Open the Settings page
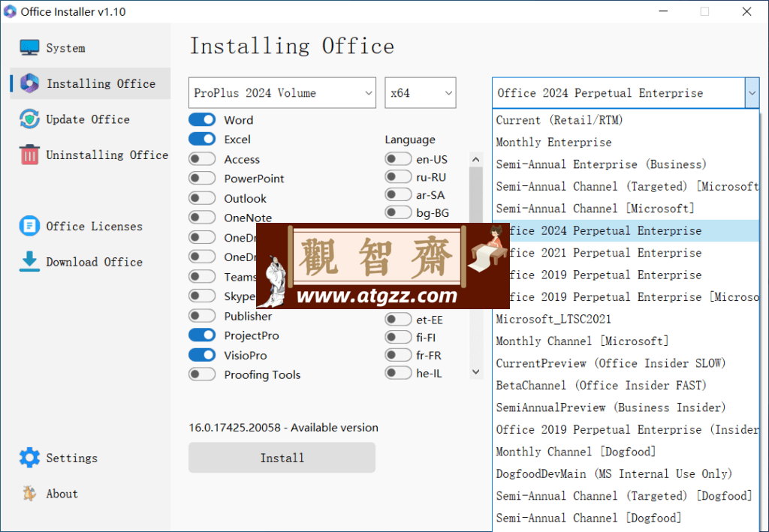This screenshot has width=769, height=532. tap(90, 458)
